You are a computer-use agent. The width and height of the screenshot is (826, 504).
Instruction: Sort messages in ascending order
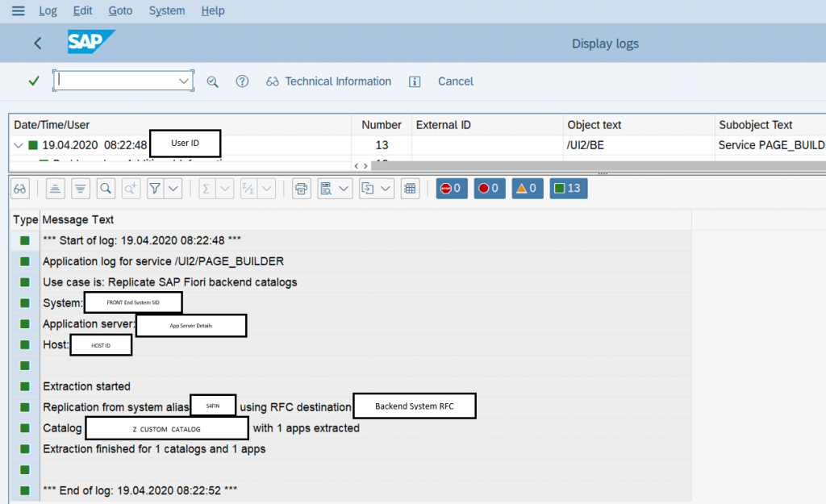point(56,189)
